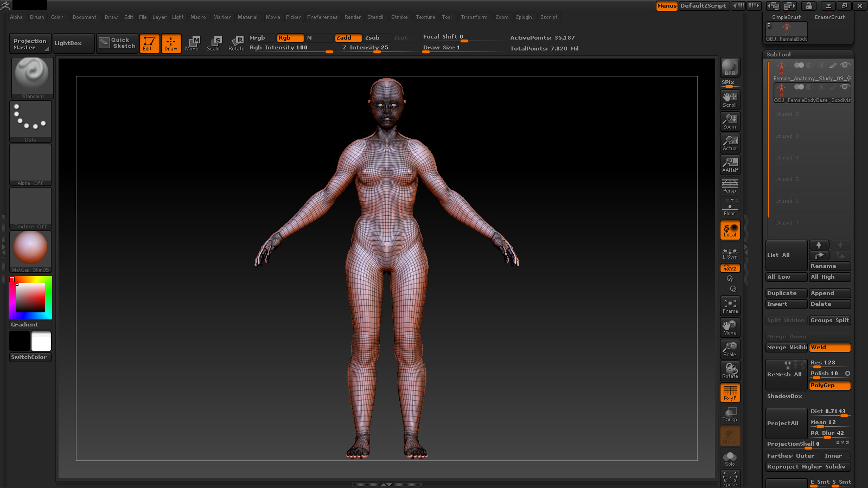Open the Tool menu
868x488 pixels.
447,17
